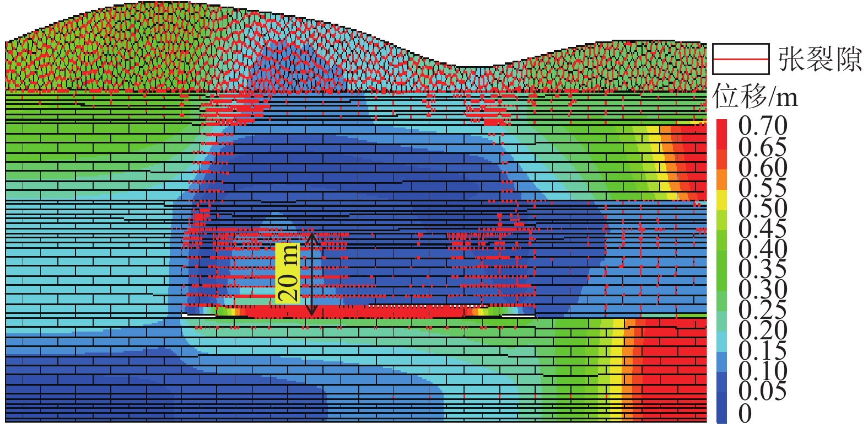Click the 0.70 value on the color scale
Viewport: 868px width, 432px height.
(x=763, y=126)
